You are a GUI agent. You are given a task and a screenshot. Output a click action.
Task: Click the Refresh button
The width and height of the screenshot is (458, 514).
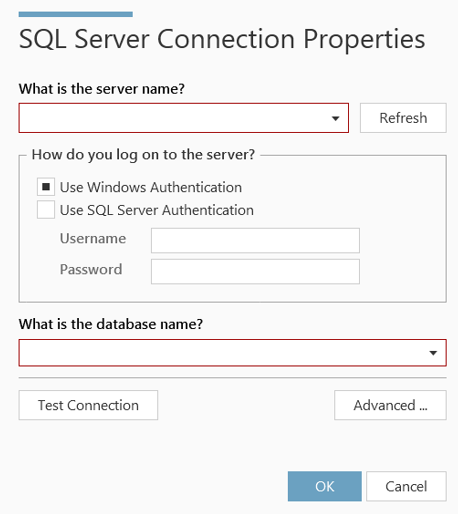403,118
